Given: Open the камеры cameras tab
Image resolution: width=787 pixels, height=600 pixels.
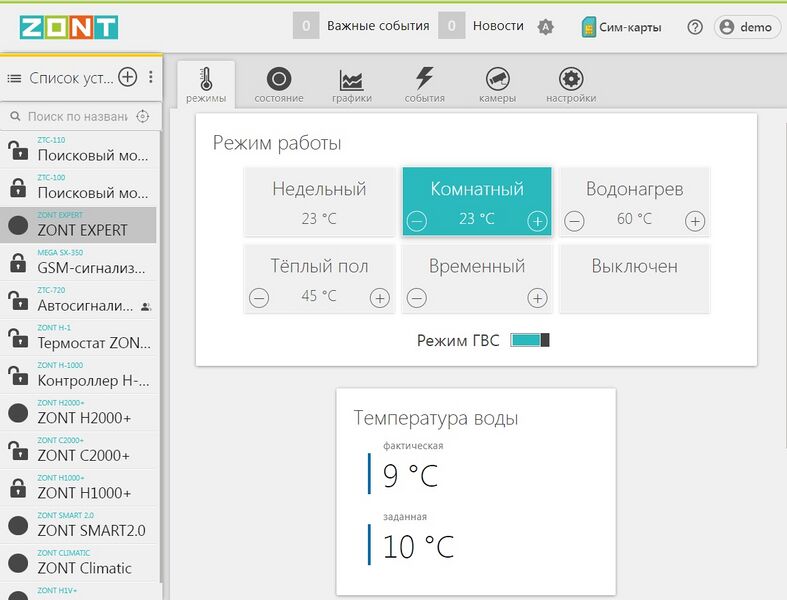Looking at the screenshot, I should coord(497,85).
